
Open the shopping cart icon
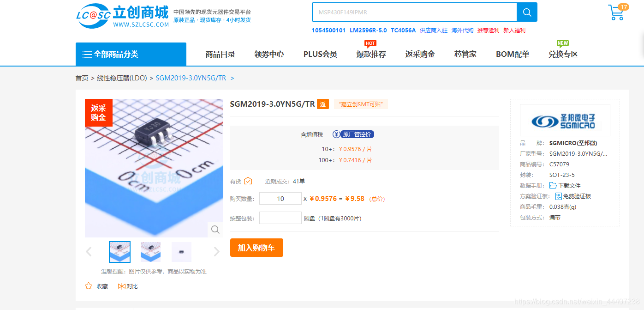point(616,12)
